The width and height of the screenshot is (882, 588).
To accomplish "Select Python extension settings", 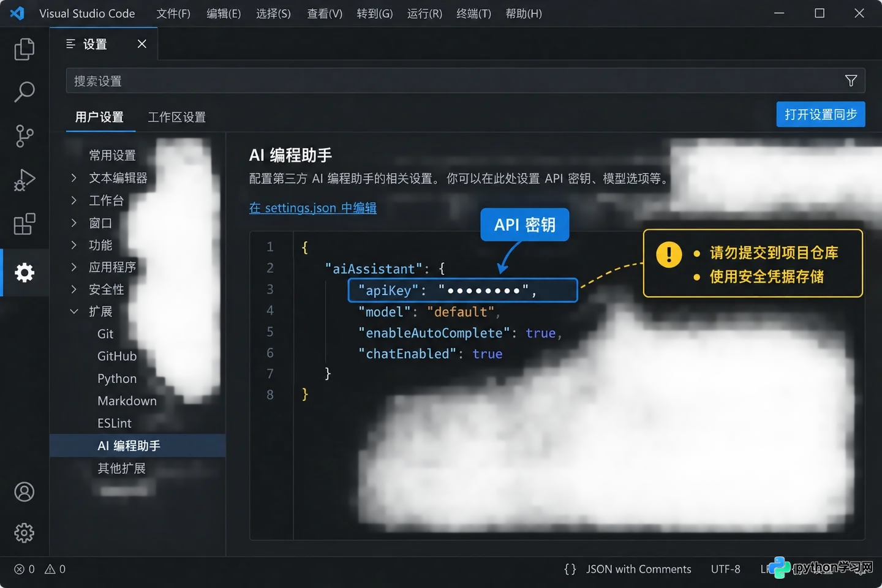I will point(117,379).
